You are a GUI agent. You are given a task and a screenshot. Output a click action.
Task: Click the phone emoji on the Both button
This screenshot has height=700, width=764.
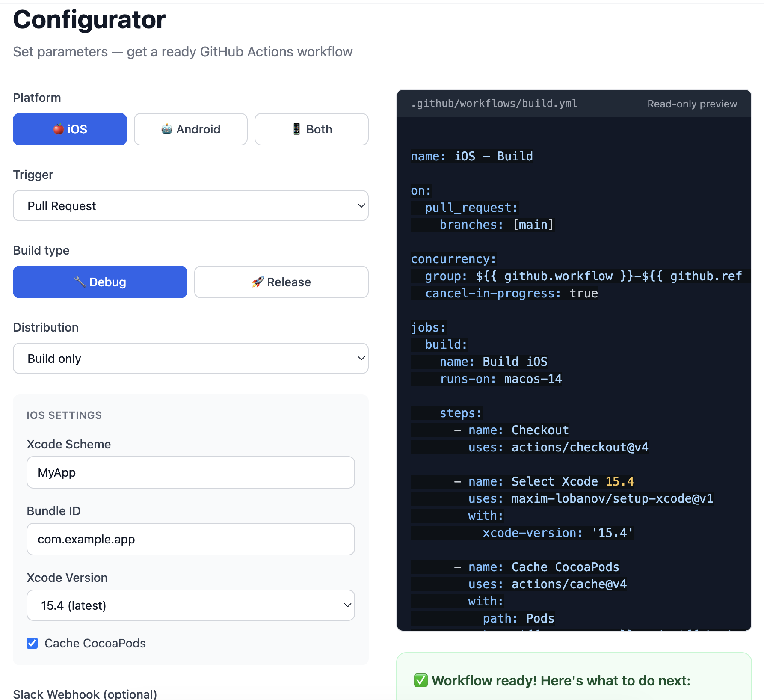tap(296, 129)
